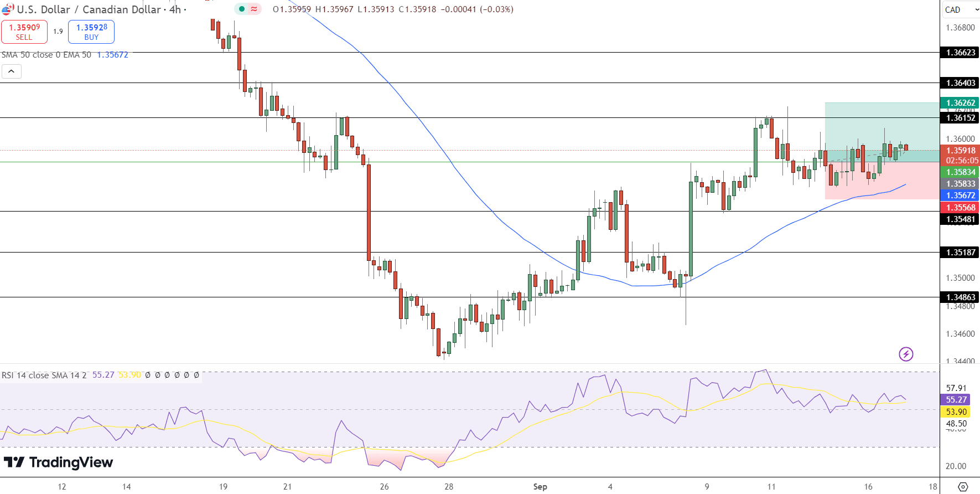Click the 1.36403 price level label
This screenshot has height=494, width=980.
[960, 83]
